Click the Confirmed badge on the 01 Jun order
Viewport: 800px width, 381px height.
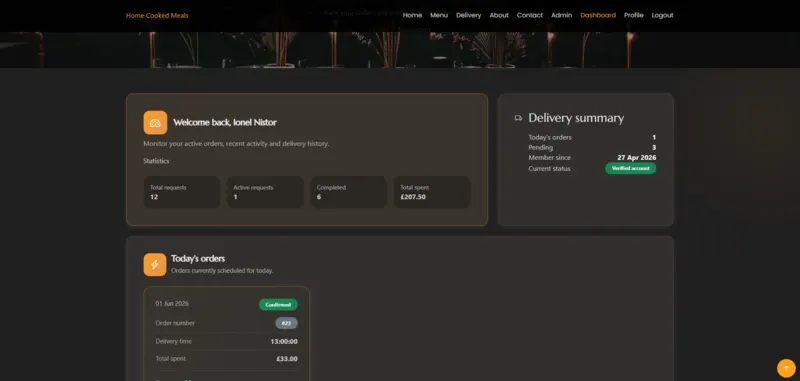[278, 304]
